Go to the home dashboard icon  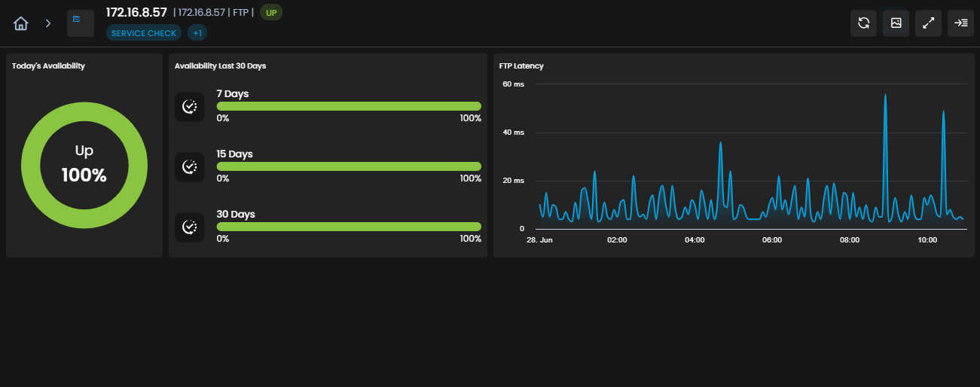click(x=21, y=23)
